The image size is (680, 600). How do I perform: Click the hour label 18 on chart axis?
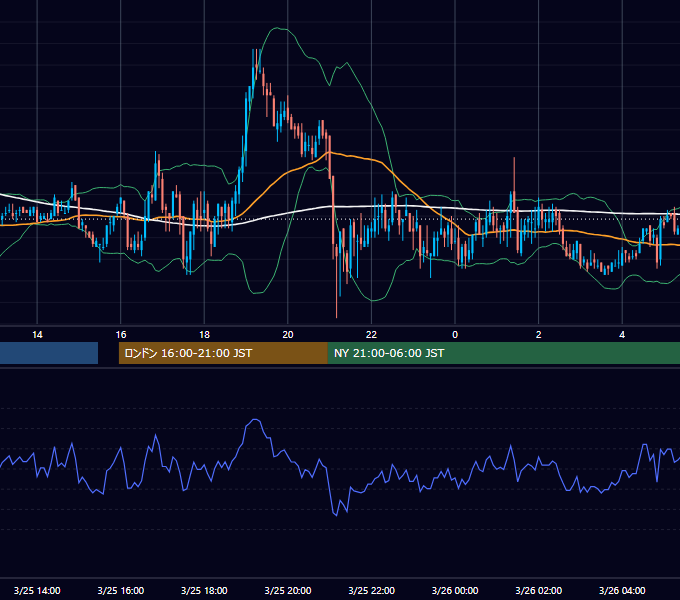click(204, 335)
